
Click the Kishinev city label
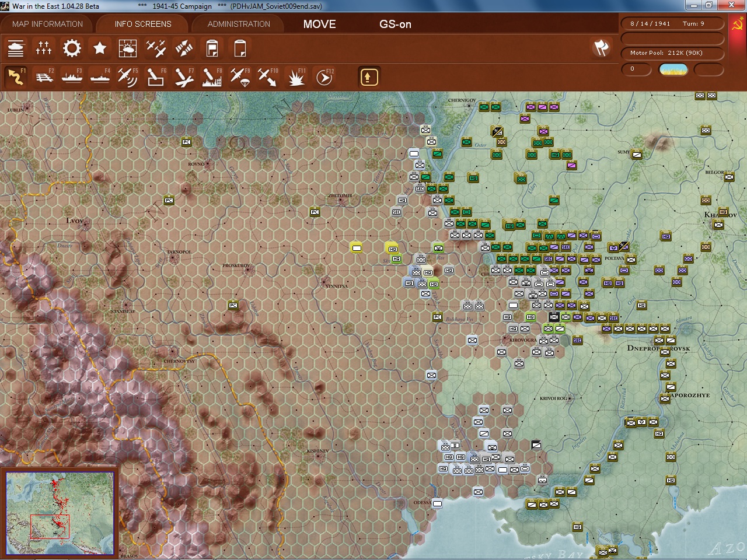coord(318,451)
